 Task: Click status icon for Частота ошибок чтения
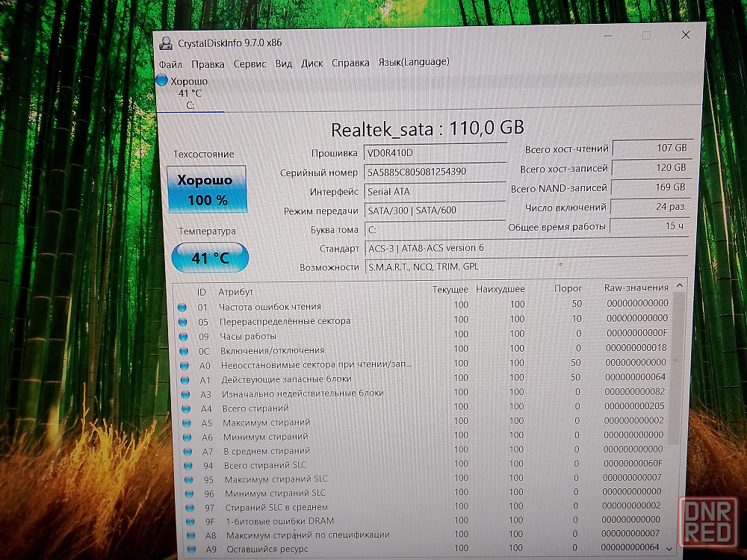click(182, 306)
